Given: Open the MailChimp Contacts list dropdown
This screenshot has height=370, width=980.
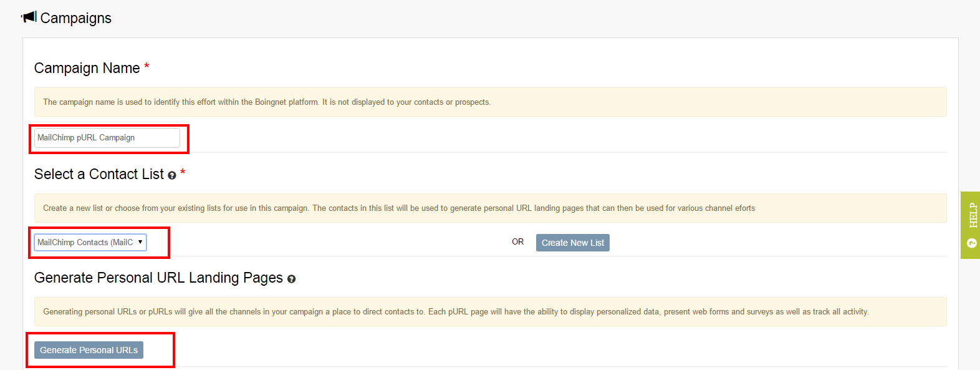Looking at the screenshot, I should click(x=90, y=242).
